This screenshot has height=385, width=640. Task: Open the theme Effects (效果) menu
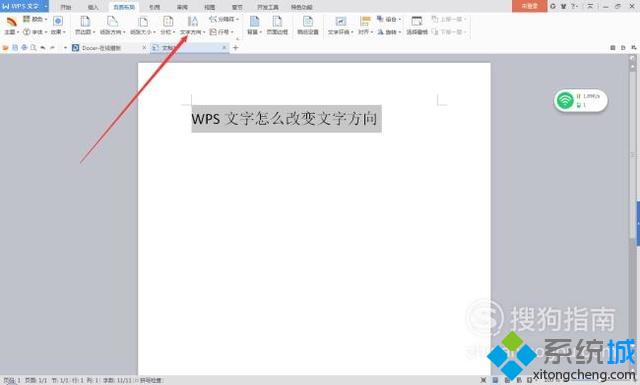(58, 25)
